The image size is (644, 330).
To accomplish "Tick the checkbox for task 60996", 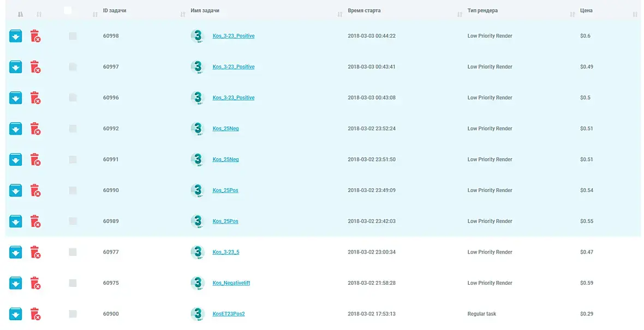I will (73, 98).
